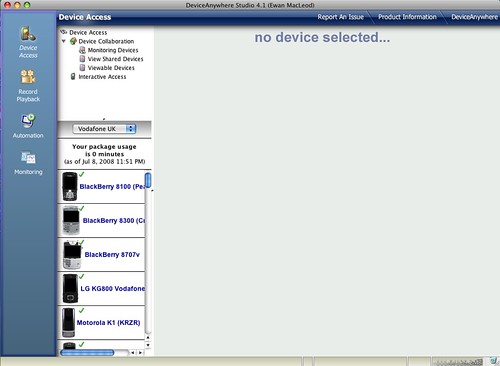
Task: Click the green checkmark beside Motorola K1
Action: [82, 310]
